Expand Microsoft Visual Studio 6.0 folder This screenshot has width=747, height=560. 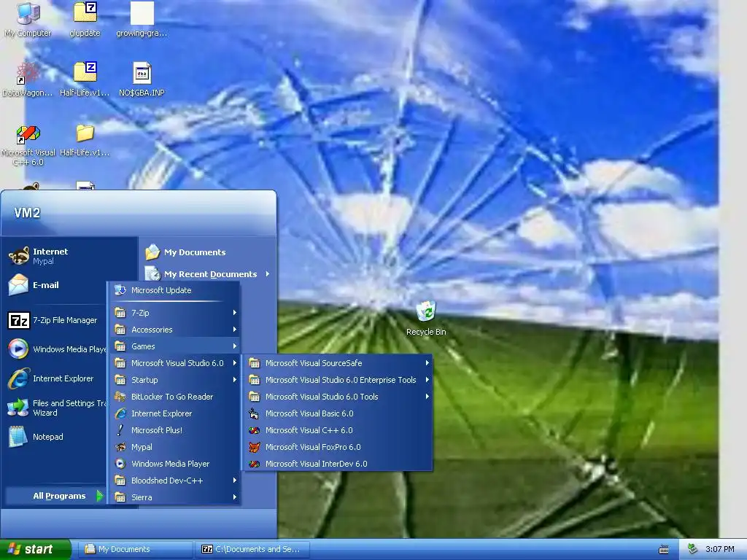click(174, 363)
